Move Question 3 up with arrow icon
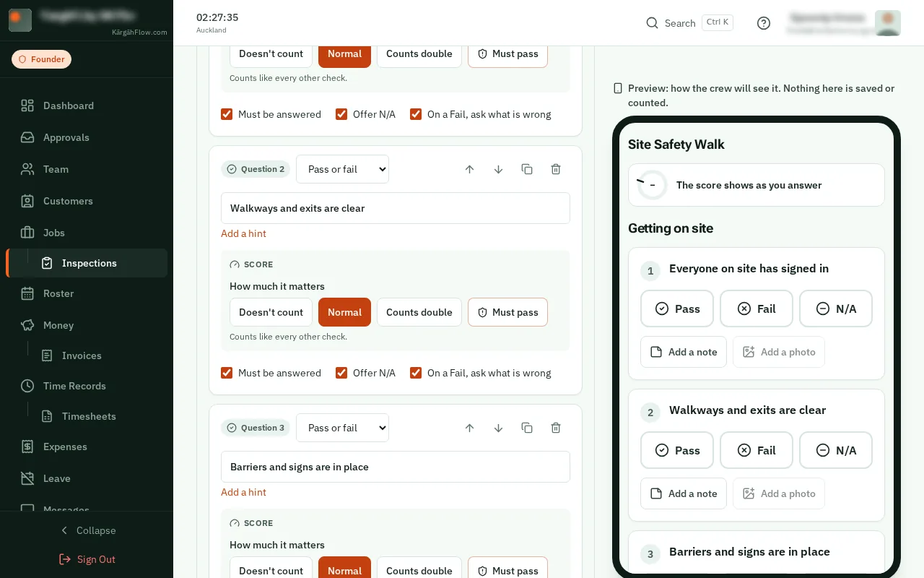Image resolution: width=924 pixels, height=578 pixels. click(x=469, y=428)
